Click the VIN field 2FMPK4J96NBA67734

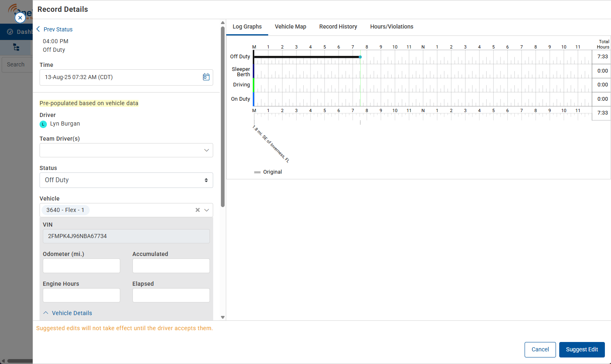coord(126,236)
